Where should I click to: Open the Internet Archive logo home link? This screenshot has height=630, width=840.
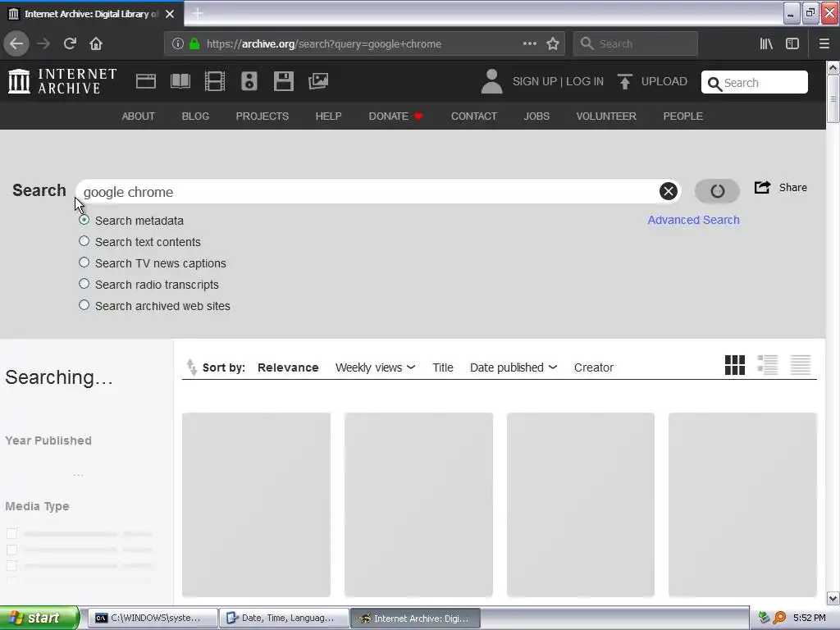pos(62,81)
